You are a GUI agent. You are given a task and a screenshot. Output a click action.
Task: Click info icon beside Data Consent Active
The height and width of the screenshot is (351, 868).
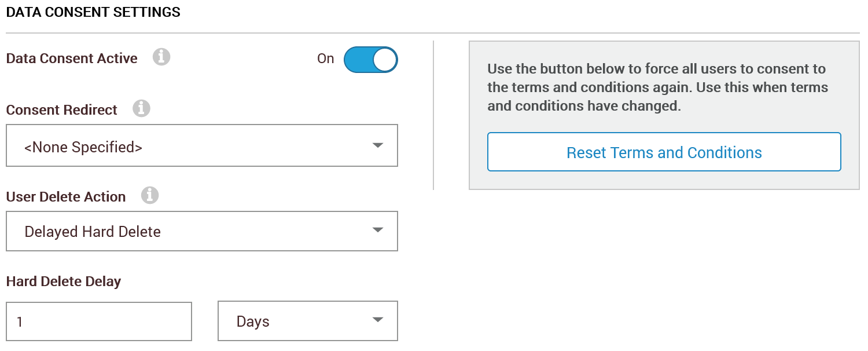click(x=161, y=57)
